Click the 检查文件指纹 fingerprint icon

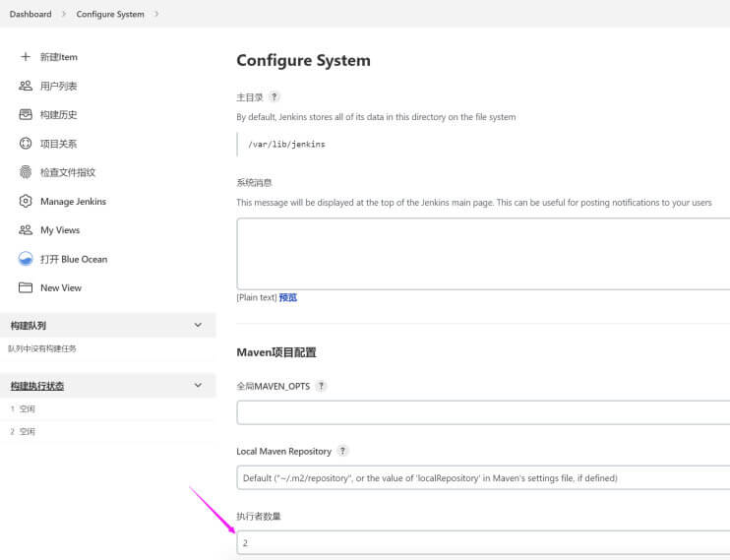pyautogui.click(x=26, y=172)
